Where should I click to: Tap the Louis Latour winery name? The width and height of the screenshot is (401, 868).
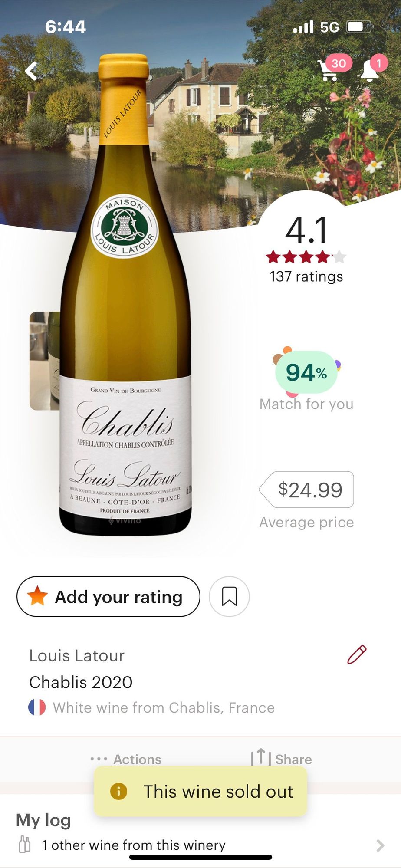[77, 655]
